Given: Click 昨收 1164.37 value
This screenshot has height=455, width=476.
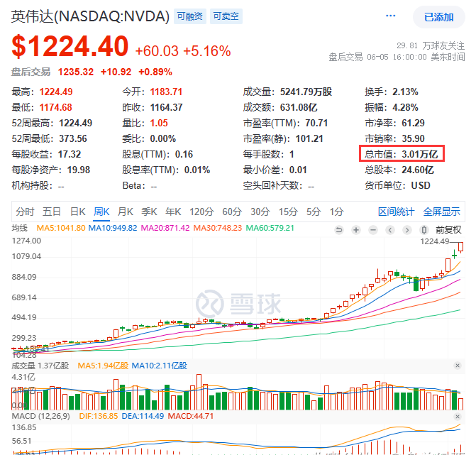Looking at the screenshot, I should click(x=167, y=107).
